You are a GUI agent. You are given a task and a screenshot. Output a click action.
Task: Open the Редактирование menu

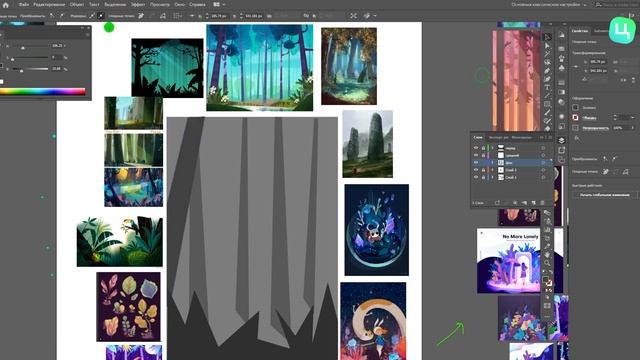[x=49, y=4]
